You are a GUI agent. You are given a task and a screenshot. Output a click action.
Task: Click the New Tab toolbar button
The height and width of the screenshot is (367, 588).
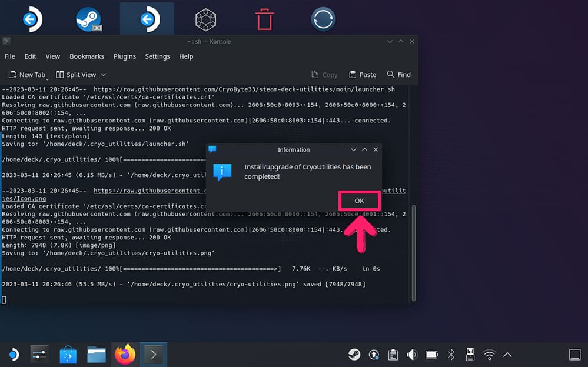tap(26, 75)
